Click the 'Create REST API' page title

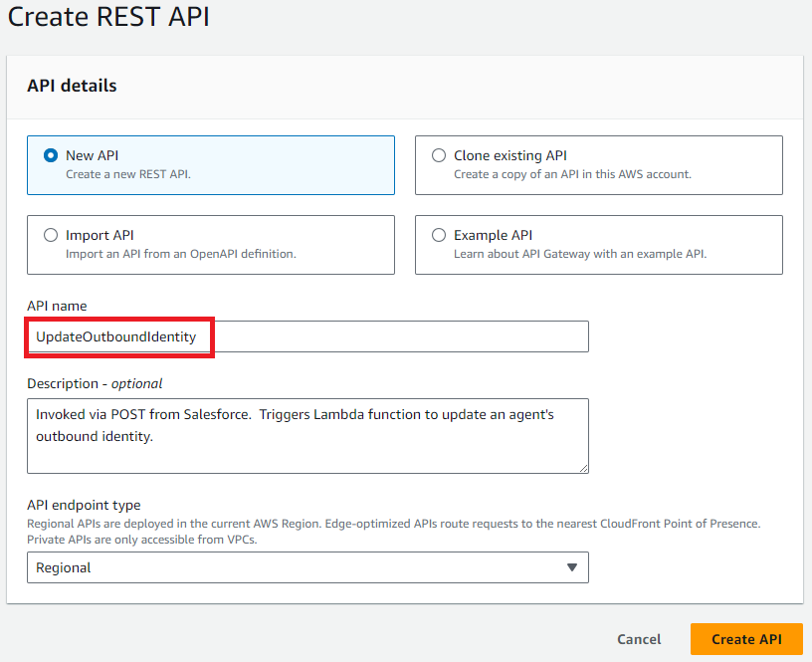(x=108, y=16)
